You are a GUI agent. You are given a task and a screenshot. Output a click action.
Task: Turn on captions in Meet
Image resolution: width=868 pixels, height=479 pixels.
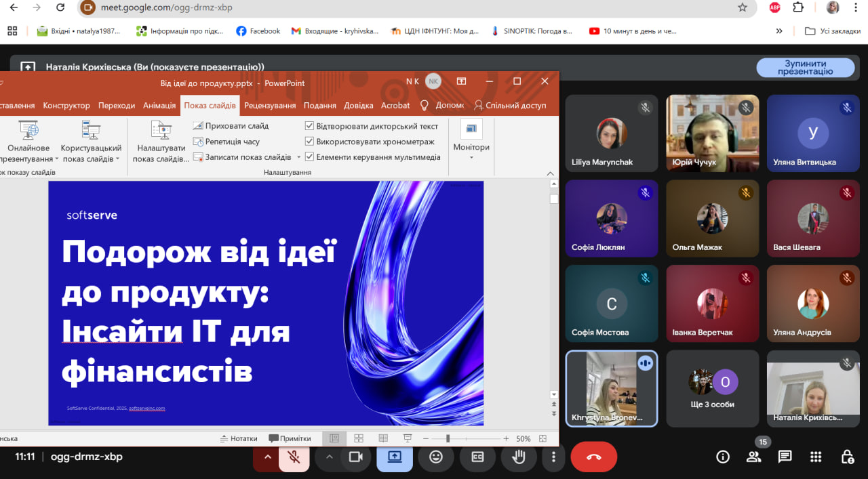point(477,457)
